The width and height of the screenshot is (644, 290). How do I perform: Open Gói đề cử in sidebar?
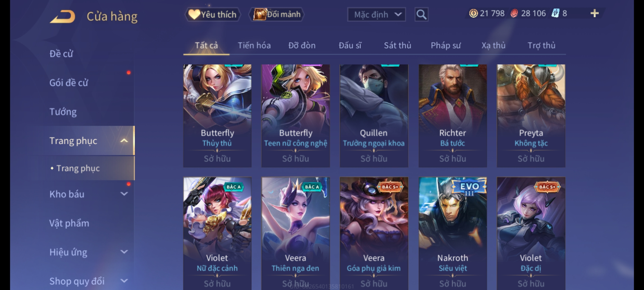coord(69,83)
